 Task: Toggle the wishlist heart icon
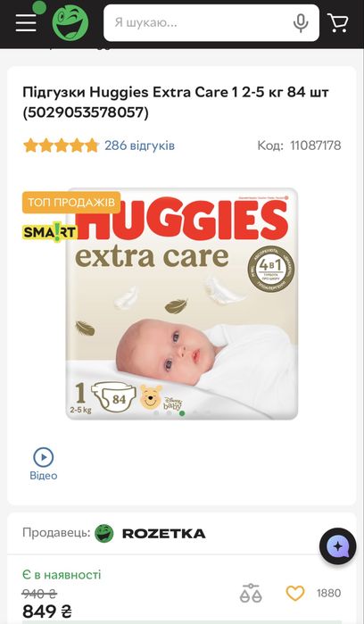295,594
